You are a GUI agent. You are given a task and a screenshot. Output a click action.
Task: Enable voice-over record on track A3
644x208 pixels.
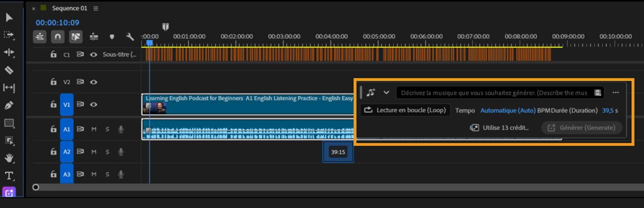[x=121, y=174]
